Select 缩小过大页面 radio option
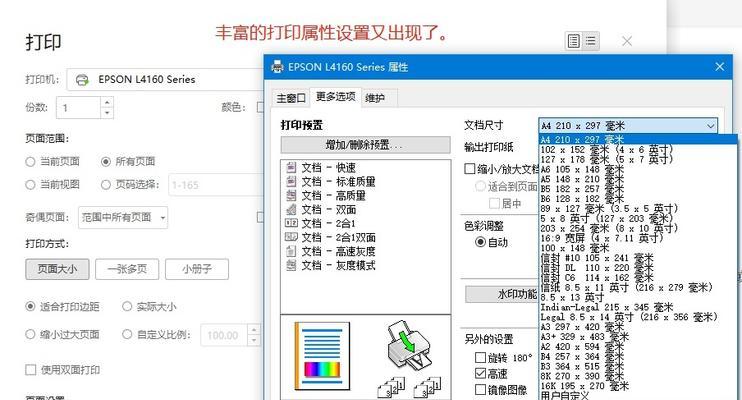742x400 pixels. click(30, 335)
